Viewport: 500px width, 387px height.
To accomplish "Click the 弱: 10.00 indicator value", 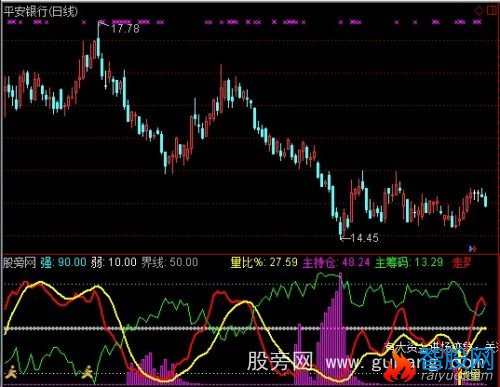I will [x=114, y=262].
